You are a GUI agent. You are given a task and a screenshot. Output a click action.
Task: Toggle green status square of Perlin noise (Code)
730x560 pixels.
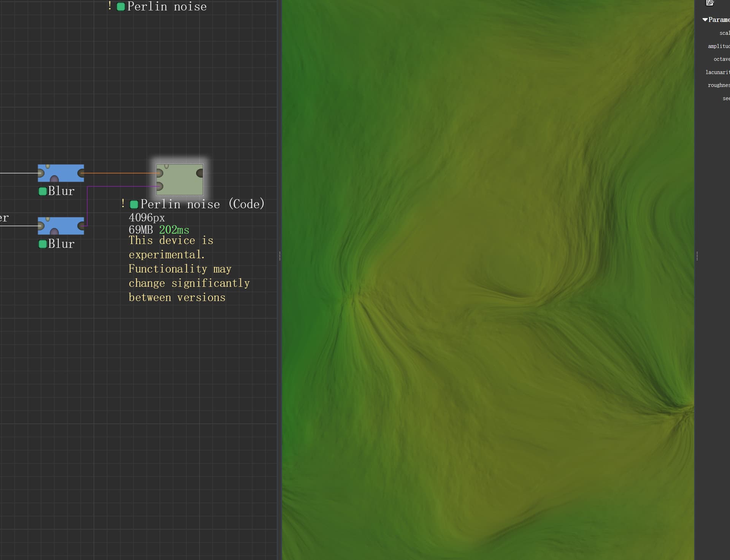tap(134, 205)
